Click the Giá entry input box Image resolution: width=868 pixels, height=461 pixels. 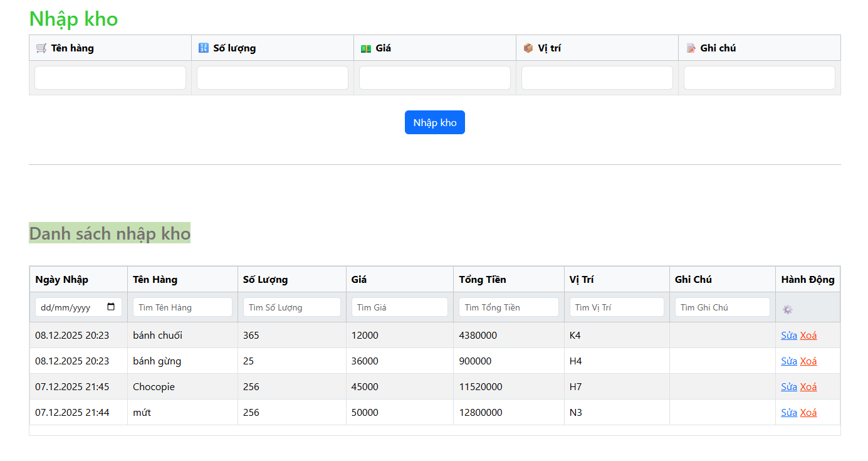pyautogui.click(x=435, y=78)
